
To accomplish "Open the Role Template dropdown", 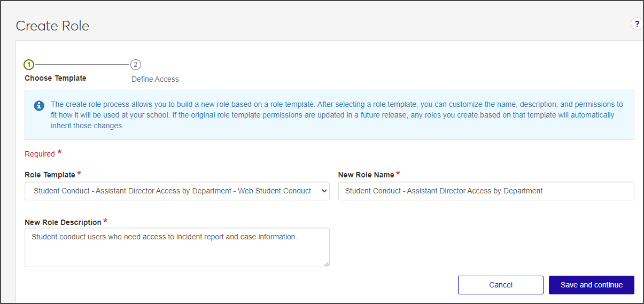I will (x=172, y=191).
